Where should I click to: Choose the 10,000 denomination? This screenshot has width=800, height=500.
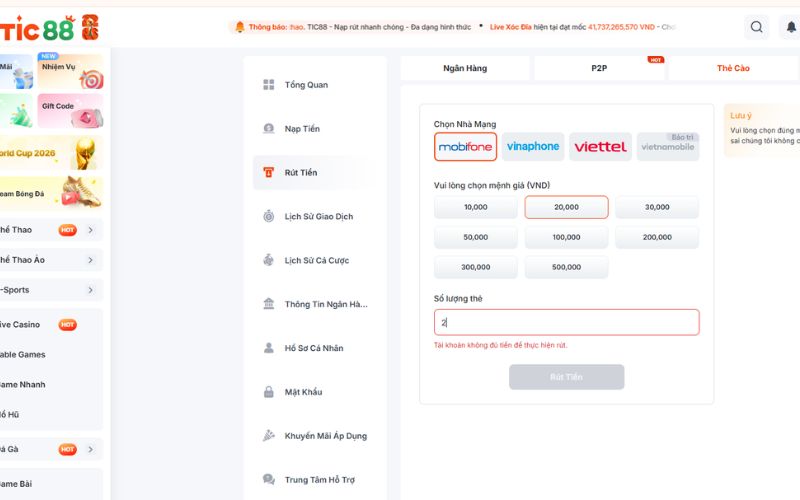[x=476, y=207]
